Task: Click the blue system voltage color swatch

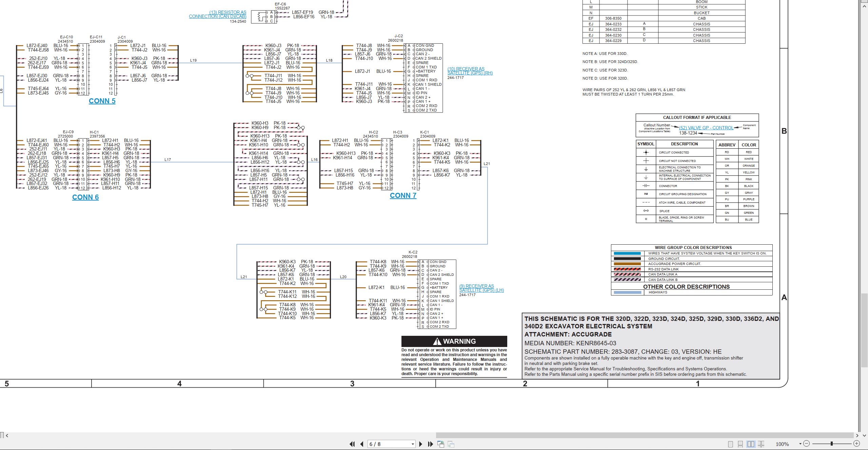Action: coord(627,253)
